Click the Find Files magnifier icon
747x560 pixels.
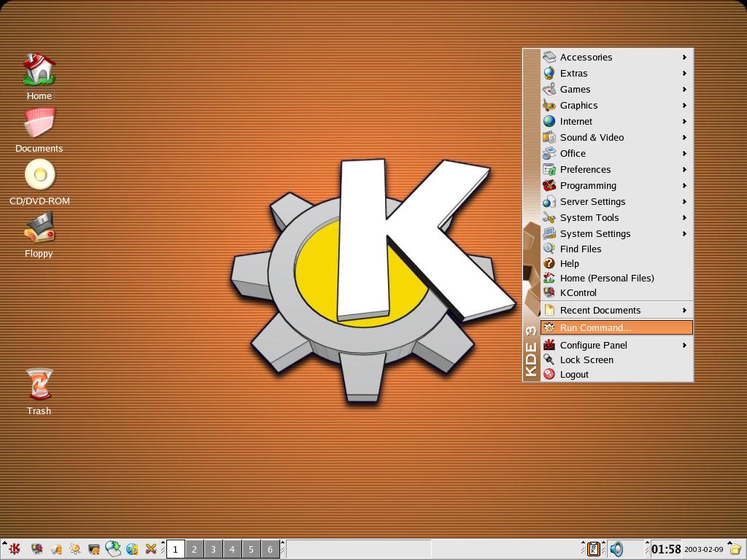click(x=549, y=249)
